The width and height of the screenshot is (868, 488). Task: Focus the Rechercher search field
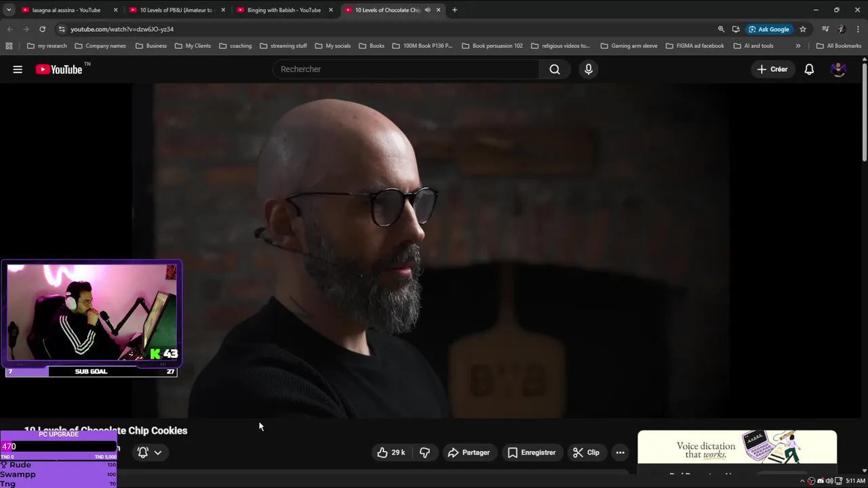tap(406, 69)
